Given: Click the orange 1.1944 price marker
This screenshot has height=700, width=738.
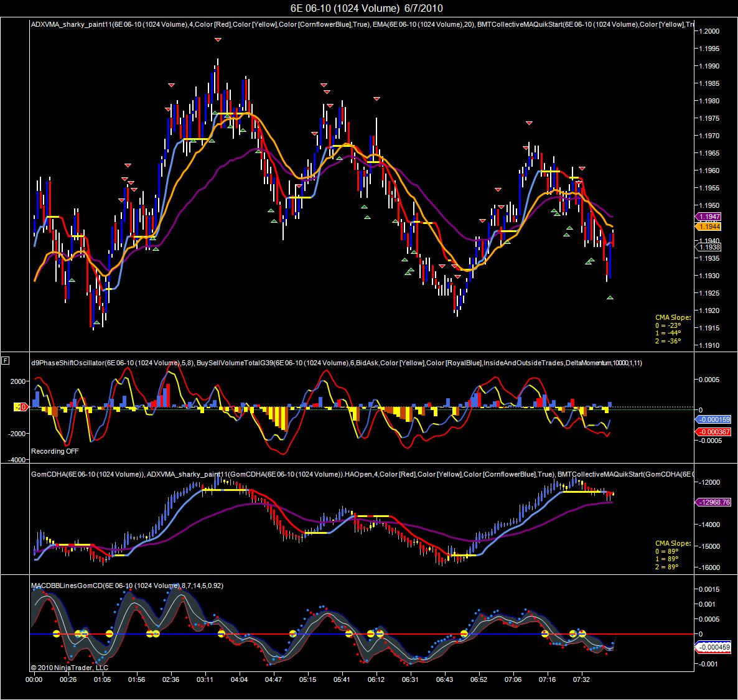Looking at the screenshot, I should tap(708, 226).
